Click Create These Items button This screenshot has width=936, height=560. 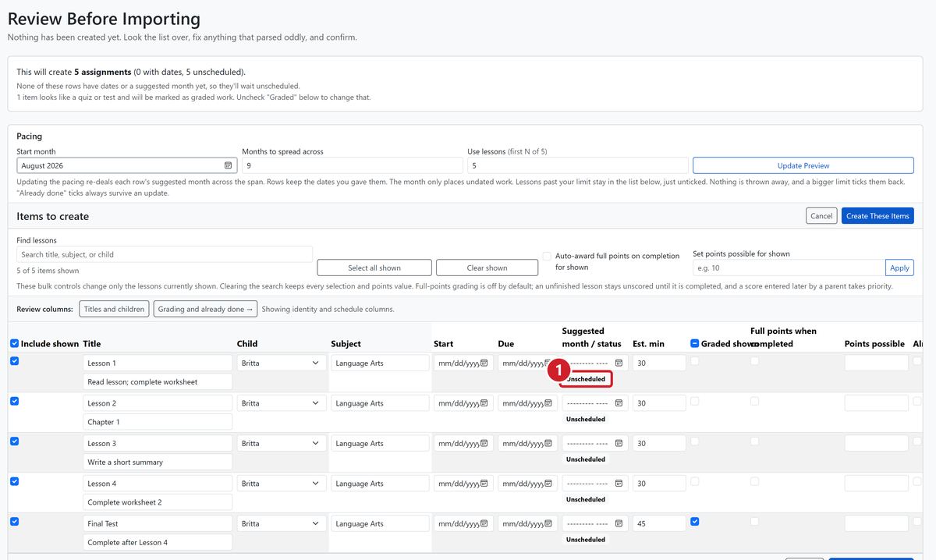(x=877, y=216)
